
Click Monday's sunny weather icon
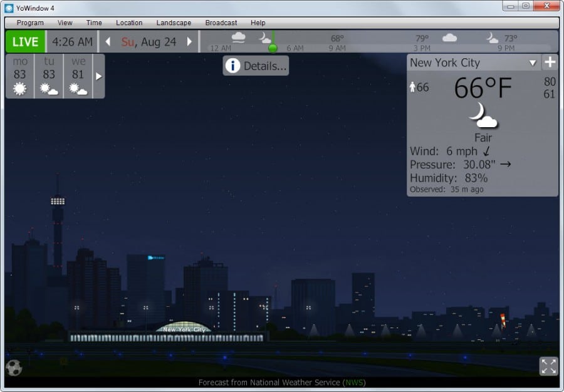tap(19, 88)
